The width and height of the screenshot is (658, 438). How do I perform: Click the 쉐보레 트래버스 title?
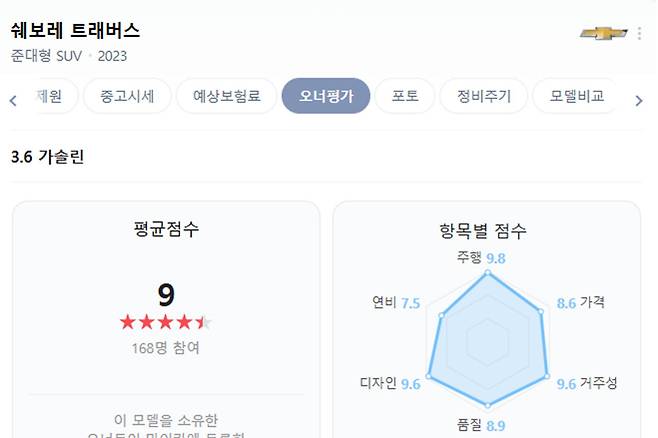[x=75, y=30]
